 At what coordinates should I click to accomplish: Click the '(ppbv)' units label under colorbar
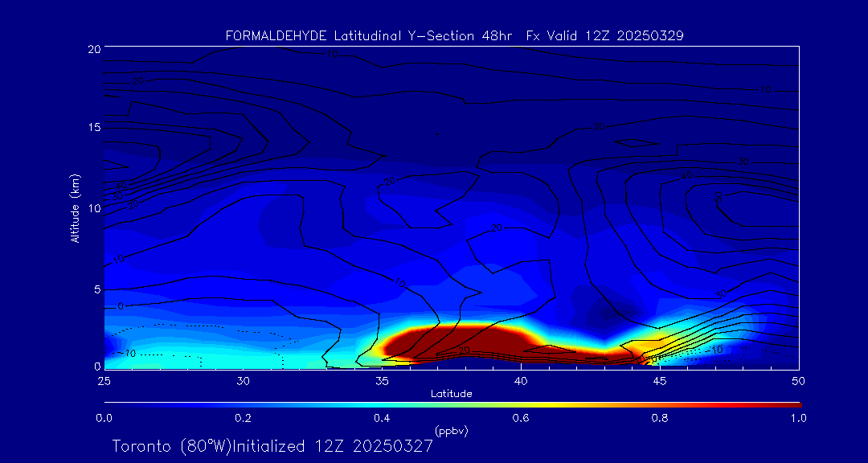click(x=452, y=430)
